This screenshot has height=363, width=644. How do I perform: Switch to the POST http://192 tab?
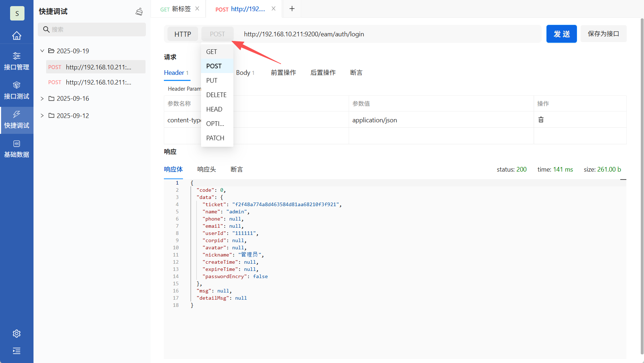coord(240,9)
